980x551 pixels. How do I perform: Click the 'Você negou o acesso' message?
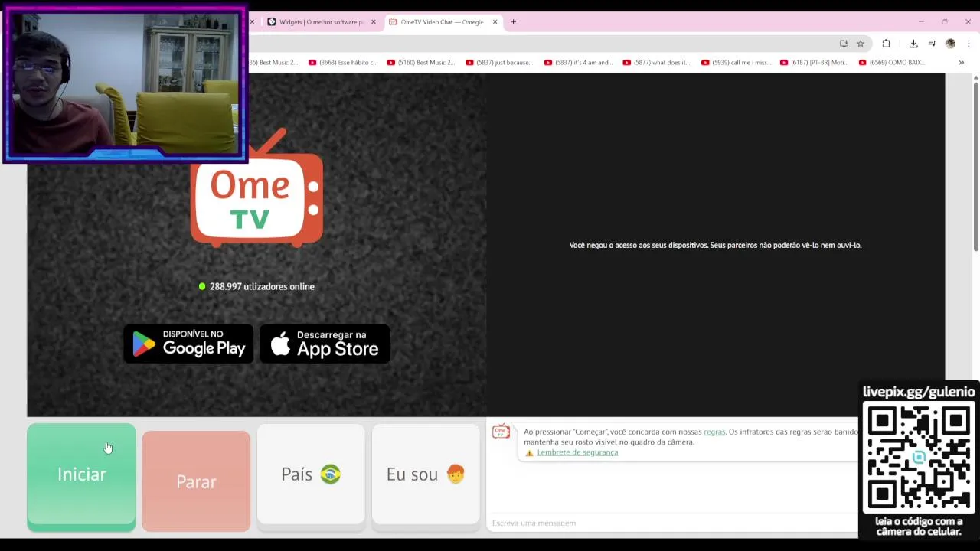(x=715, y=245)
